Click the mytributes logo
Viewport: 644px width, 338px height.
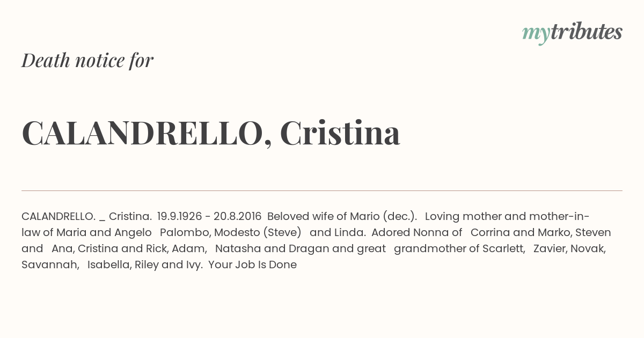pyautogui.click(x=572, y=33)
